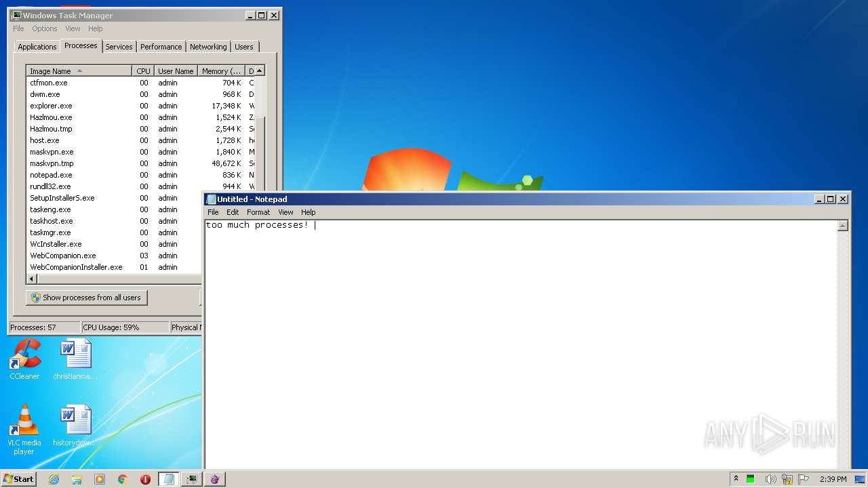Switch to the Networking tab
The image size is (868, 488).
[208, 47]
